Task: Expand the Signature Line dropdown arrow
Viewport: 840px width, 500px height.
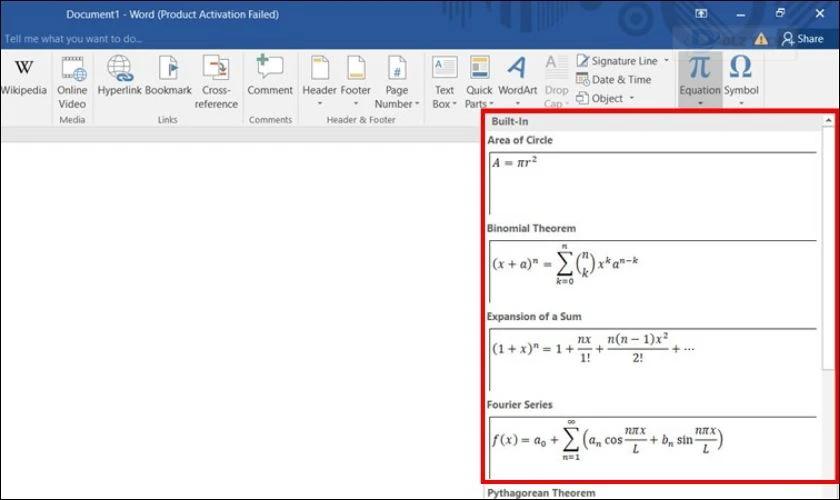Action: [666, 61]
